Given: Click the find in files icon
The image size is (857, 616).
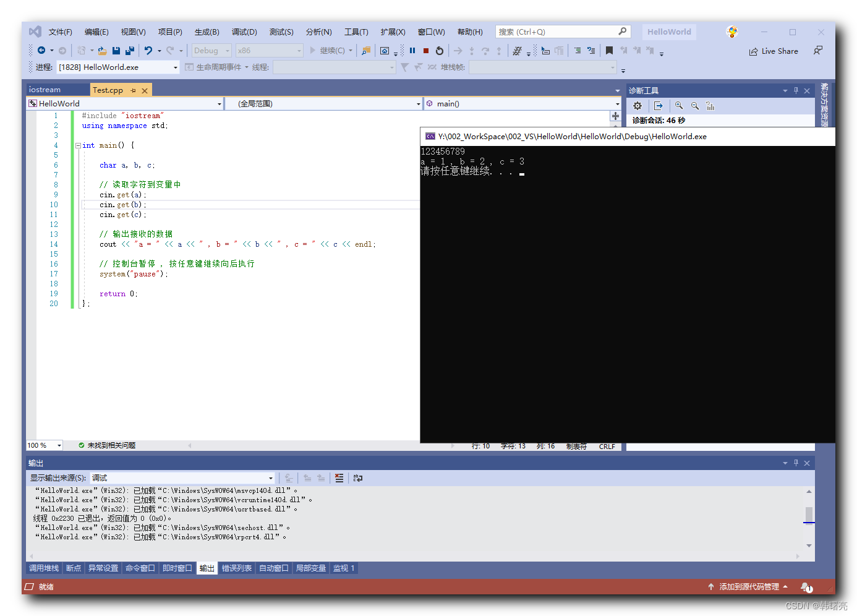Looking at the screenshot, I should (x=366, y=51).
